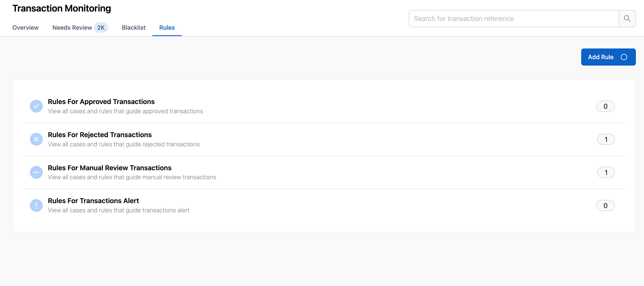Screen dimensions: 644x286
Task: Click the count badge for approved rules
Action: [x=605, y=106]
